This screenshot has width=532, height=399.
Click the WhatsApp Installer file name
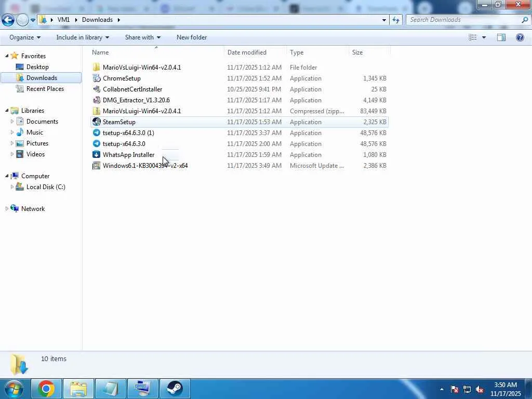pos(129,155)
